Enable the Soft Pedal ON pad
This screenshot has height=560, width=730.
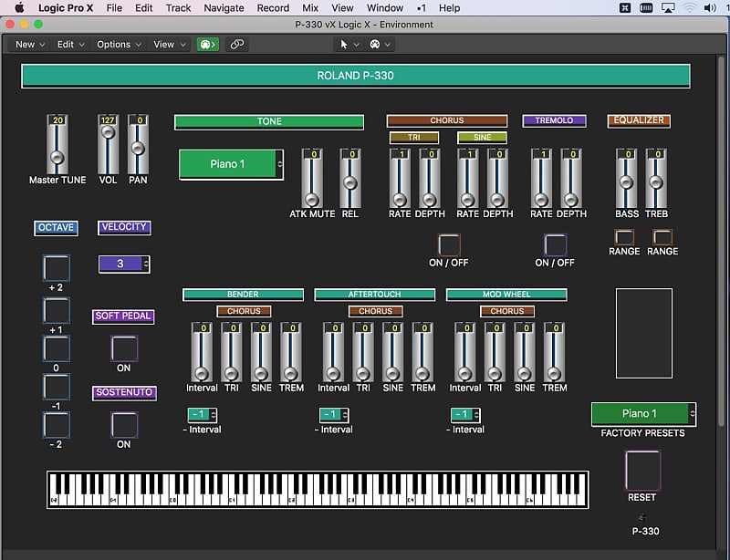coord(123,349)
